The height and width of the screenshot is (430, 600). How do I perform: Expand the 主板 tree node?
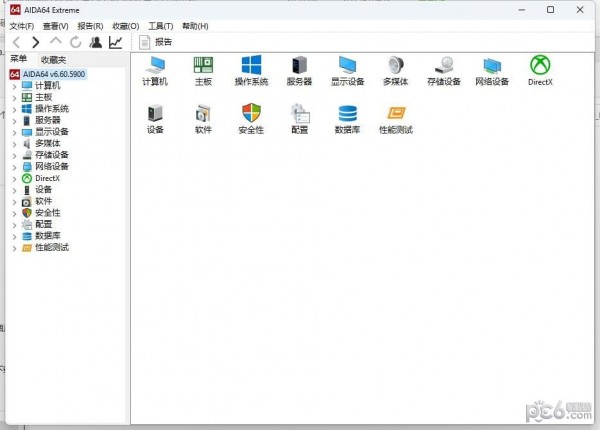(14, 98)
